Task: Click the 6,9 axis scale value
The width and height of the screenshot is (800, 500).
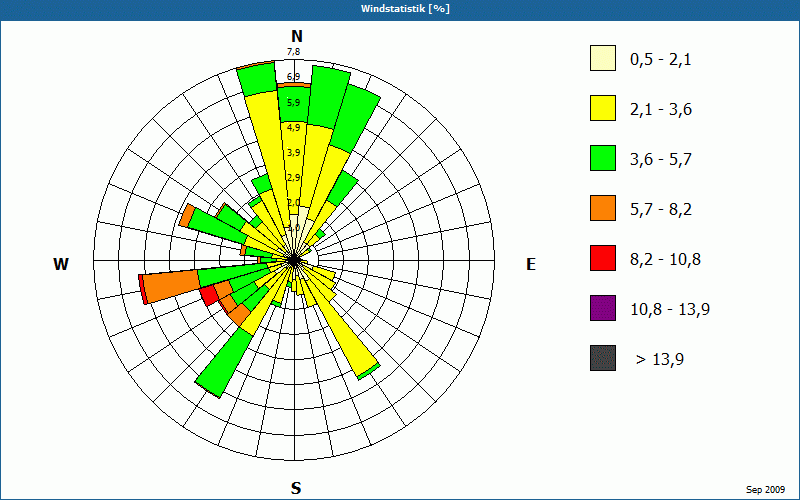Action: (x=294, y=77)
